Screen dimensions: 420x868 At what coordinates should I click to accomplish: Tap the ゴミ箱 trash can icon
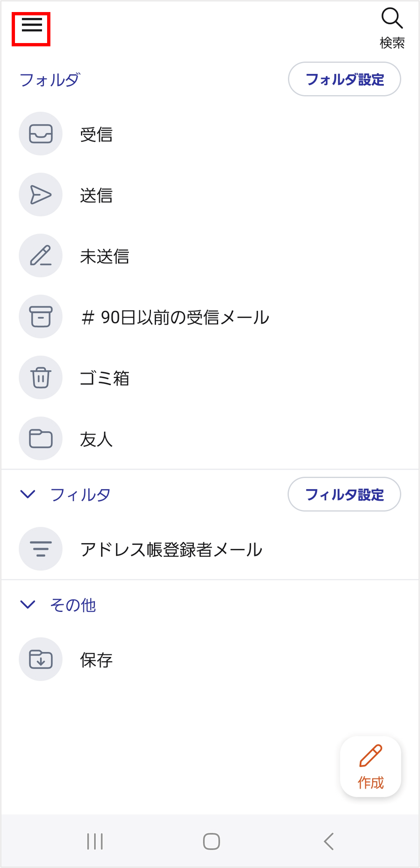click(x=41, y=377)
